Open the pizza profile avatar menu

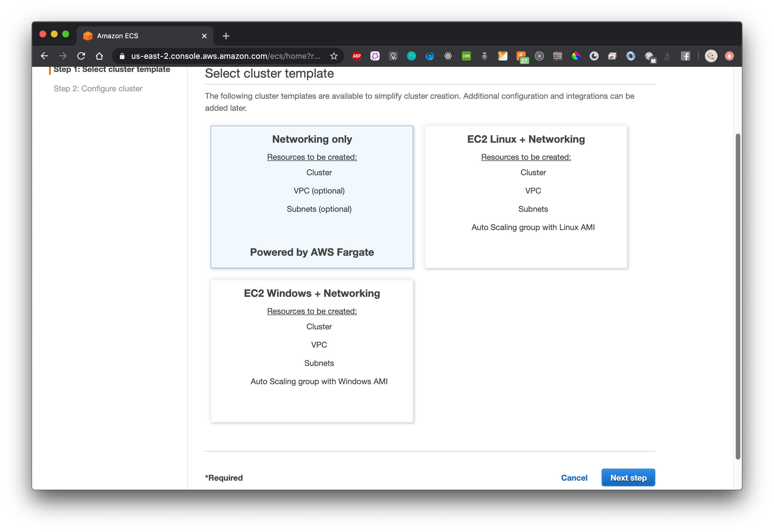tap(711, 56)
